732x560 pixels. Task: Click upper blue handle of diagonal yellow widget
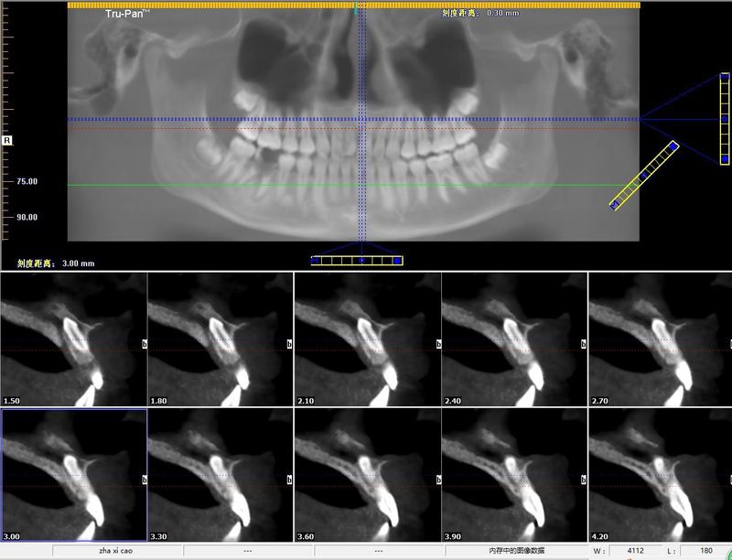(673, 145)
